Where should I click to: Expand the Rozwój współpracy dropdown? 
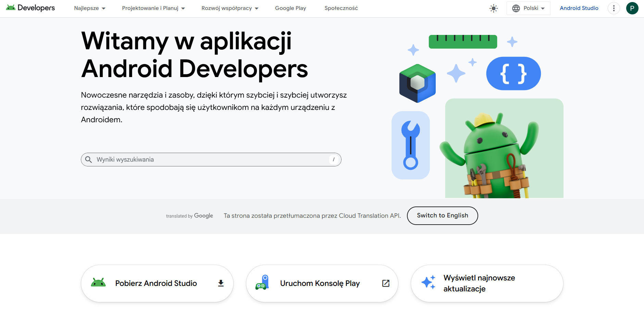[x=230, y=8]
